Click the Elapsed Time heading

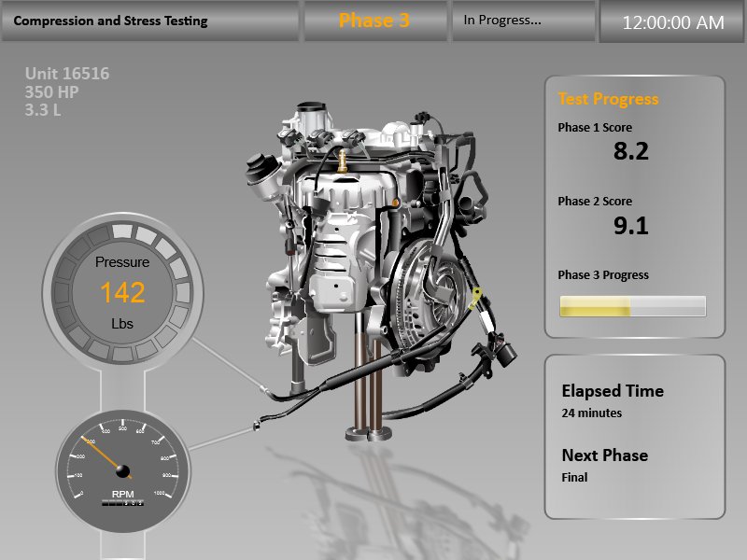(613, 391)
